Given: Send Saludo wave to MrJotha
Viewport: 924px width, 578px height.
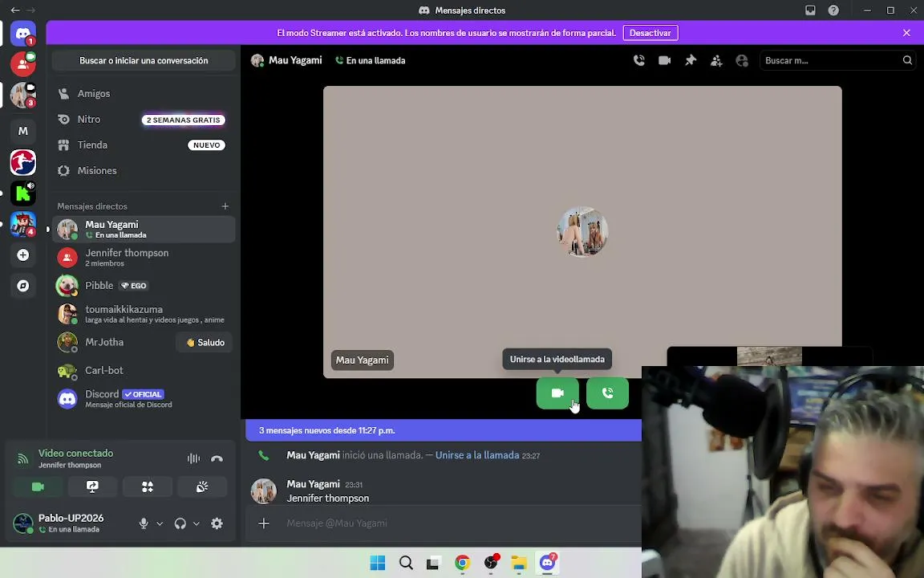Looking at the screenshot, I should 205,342.
